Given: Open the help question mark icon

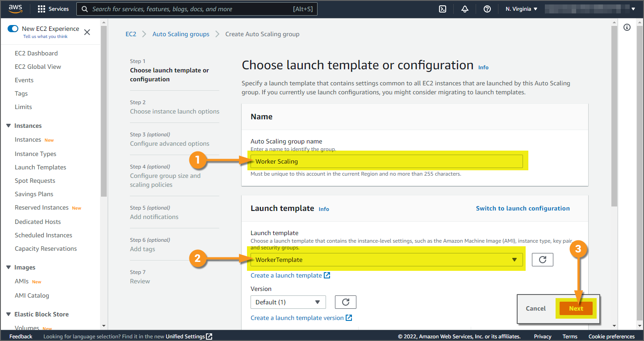Looking at the screenshot, I should pos(487,9).
